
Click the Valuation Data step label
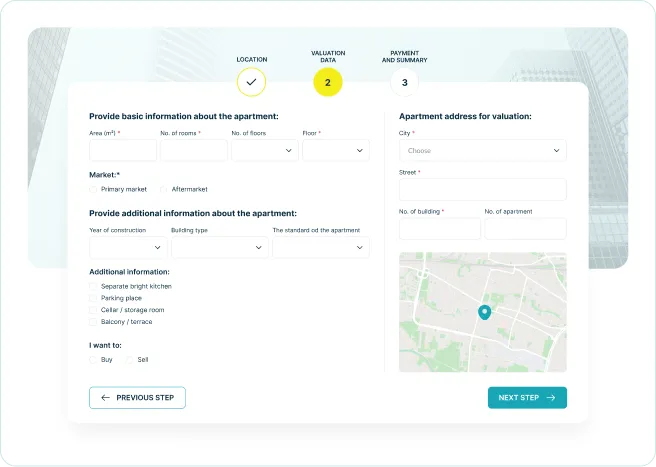coord(328,56)
